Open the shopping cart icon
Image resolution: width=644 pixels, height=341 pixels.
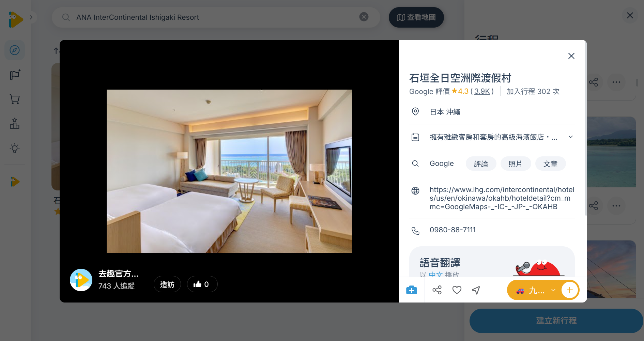pyautogui.click(x=15, y=99)
